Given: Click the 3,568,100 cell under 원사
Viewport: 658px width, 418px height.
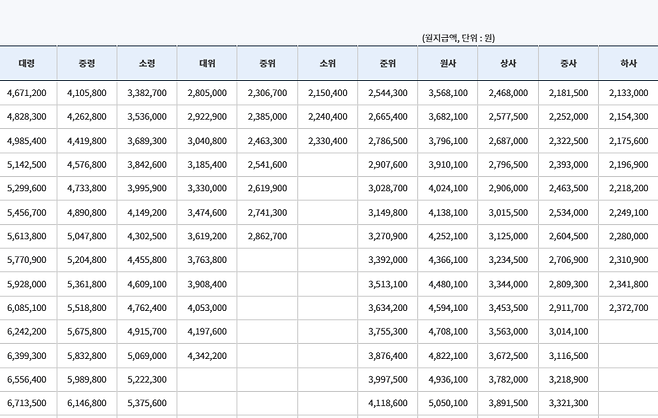Looking at the screenshot, I should click(448, 92).
